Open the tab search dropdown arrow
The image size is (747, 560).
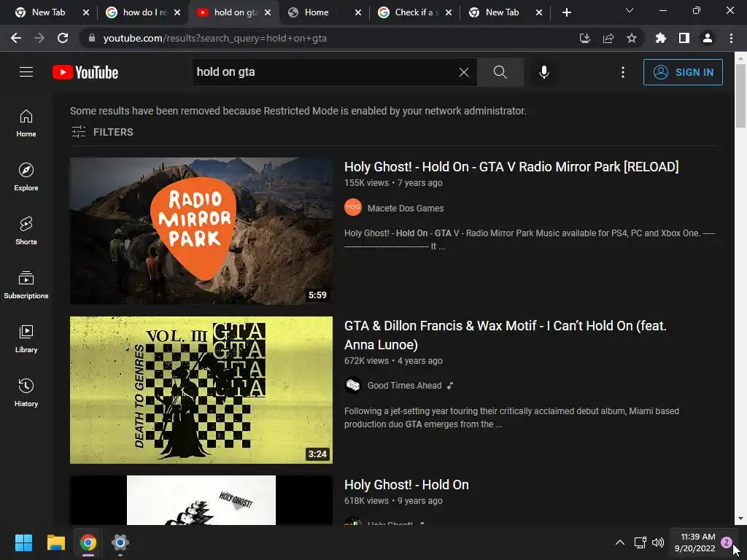(x=630, y=10)
